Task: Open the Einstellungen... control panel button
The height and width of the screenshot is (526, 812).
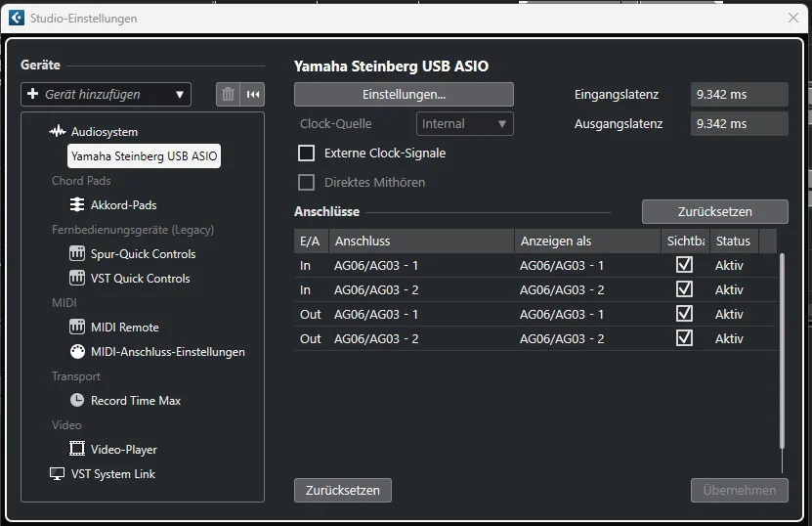Action: click(404, 94)
